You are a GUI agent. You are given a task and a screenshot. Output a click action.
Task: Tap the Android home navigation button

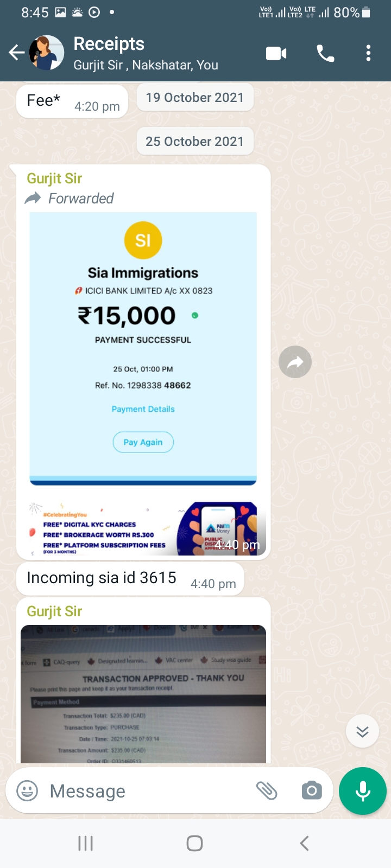[195, 843]
